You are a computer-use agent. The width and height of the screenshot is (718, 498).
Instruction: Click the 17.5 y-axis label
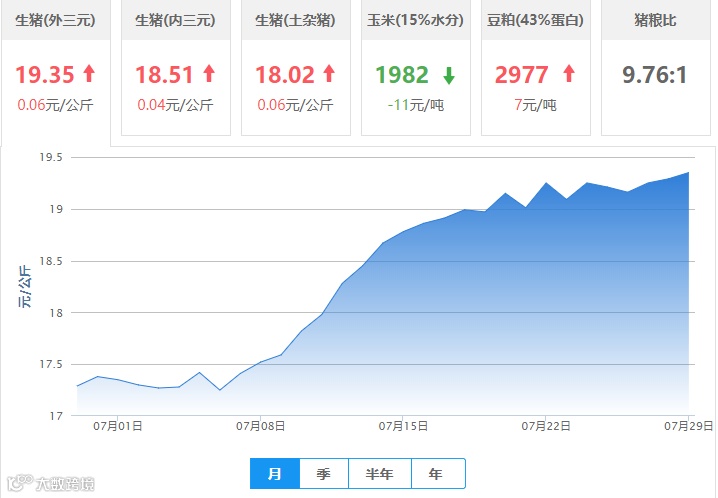pyautogui.click(x=51, y=364)
